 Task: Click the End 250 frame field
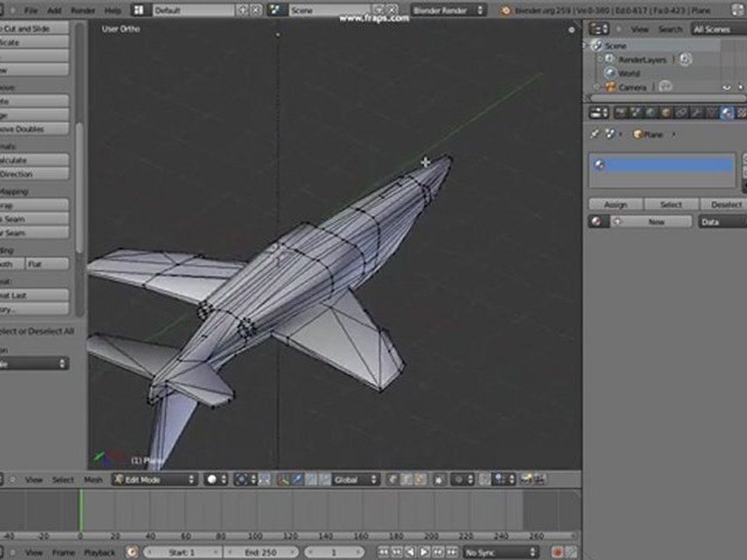261,552
